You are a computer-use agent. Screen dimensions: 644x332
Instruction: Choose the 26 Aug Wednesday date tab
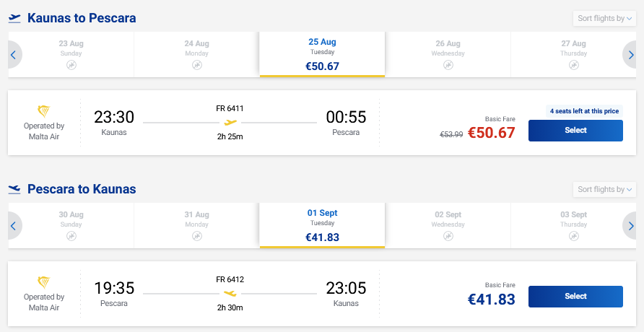click(448, 54)
